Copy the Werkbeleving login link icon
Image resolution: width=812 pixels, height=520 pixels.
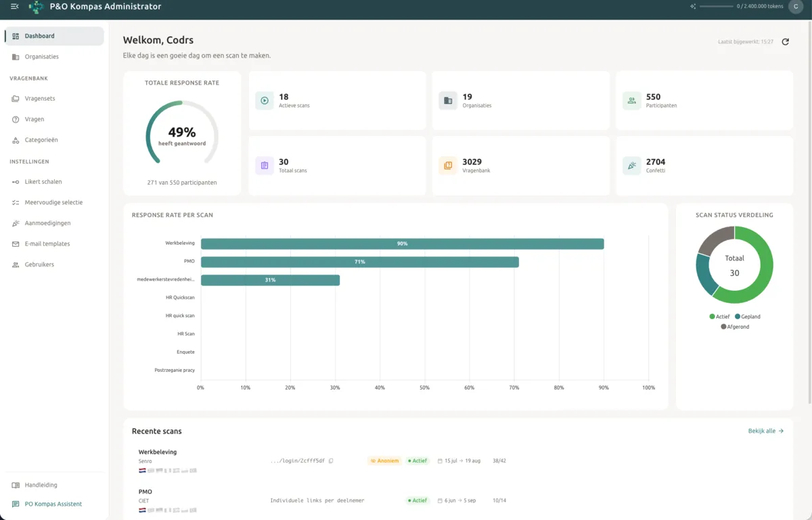click(x=331, y=461)
